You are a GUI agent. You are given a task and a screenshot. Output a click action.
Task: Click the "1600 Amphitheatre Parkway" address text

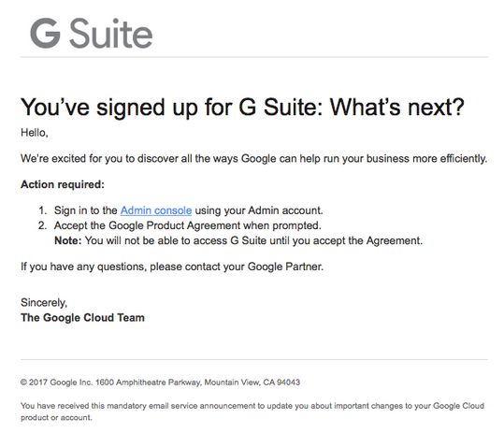(x=149, y=382)
